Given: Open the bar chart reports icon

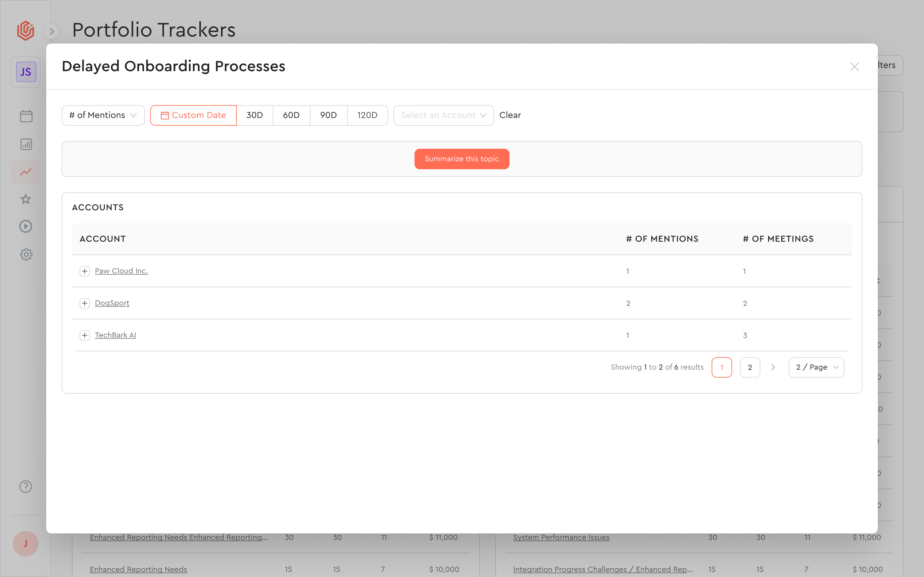Looking at the screenshot, I should 26,144.
